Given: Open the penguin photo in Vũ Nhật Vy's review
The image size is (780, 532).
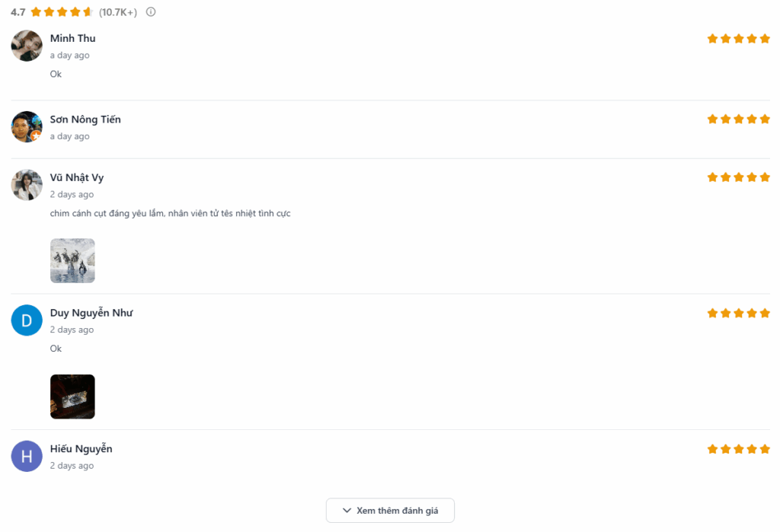Looking at the screenshot, I should (72, 261).
